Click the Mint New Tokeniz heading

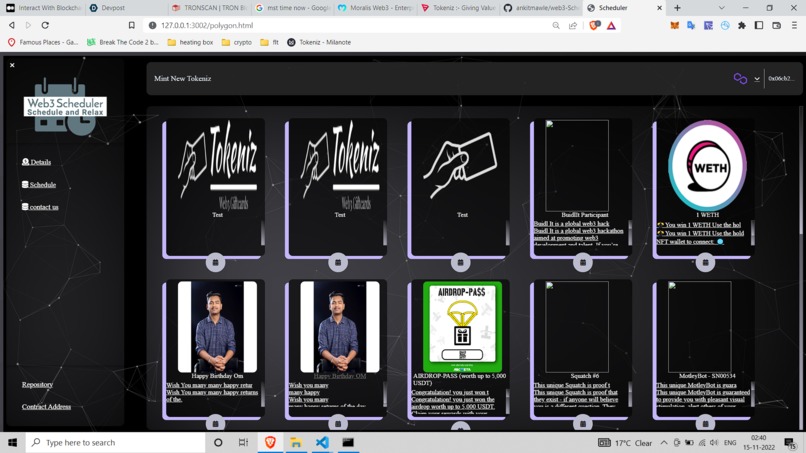click(x=182, y=79)
